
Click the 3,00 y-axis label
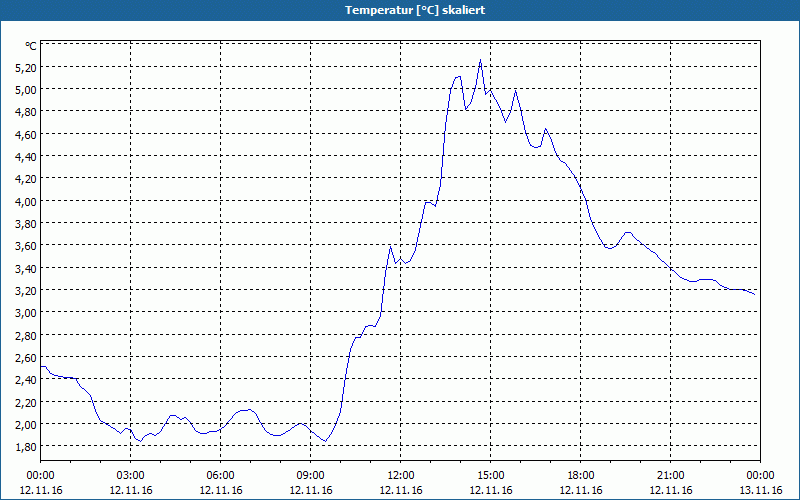(x=27, y=313)
